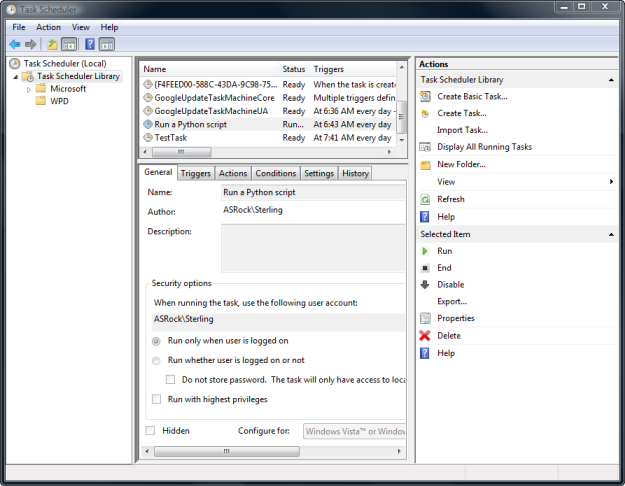Select the GoogleUpdateTaskMachineUA task row

pos(269,111)
